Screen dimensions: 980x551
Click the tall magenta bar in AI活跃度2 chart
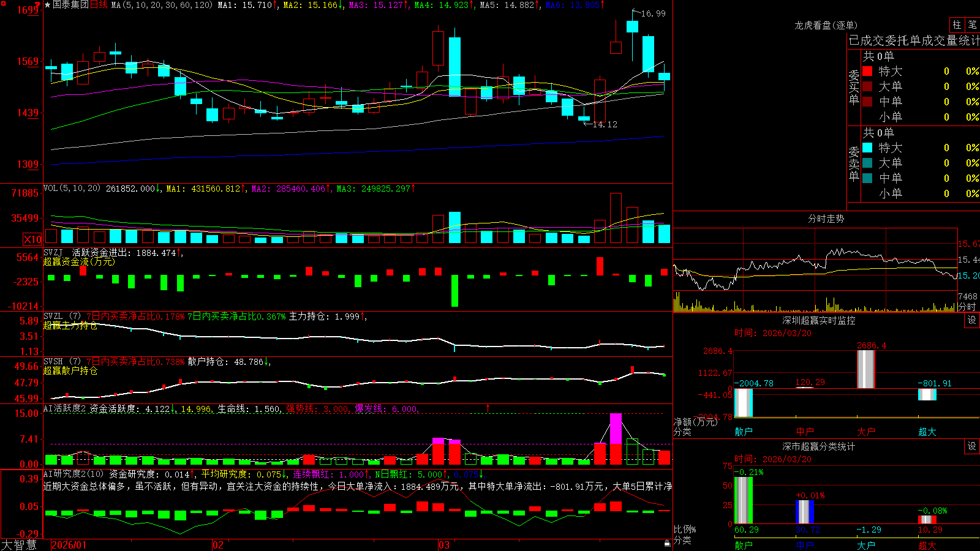pyautogui.click(x=616, y=429)
